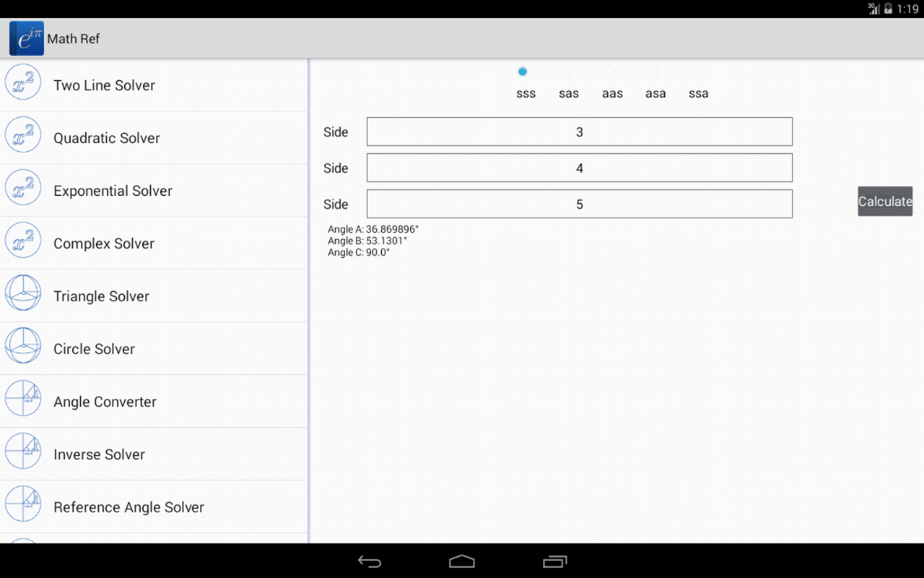Tap the Android recent apps icon
Viewport: 924px width, 578px height.
554,561
